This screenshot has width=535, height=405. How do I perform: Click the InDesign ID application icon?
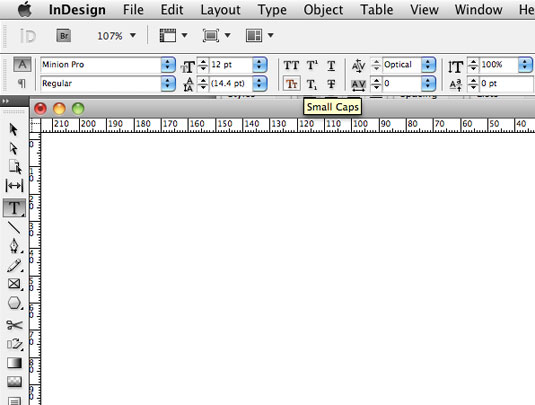pos(27,35)
